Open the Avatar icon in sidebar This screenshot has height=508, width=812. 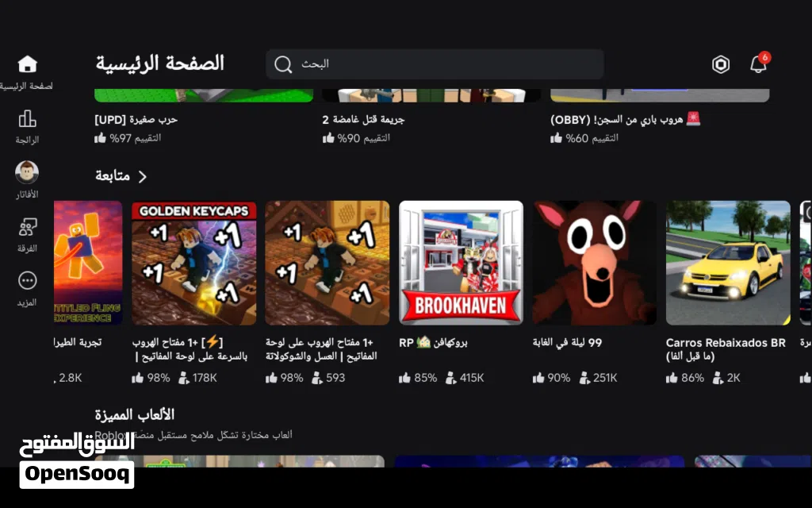[x=27, y=172]
